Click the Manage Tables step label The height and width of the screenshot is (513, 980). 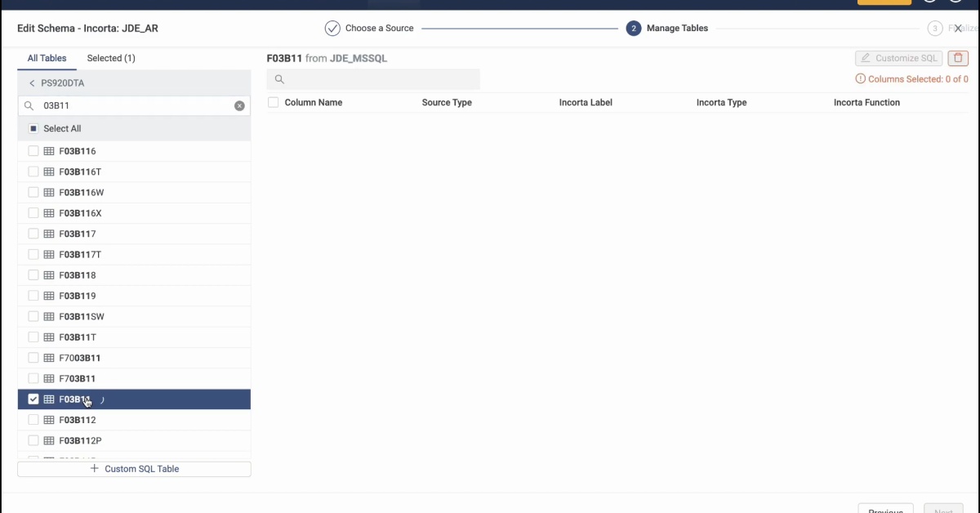pos(677,29)
